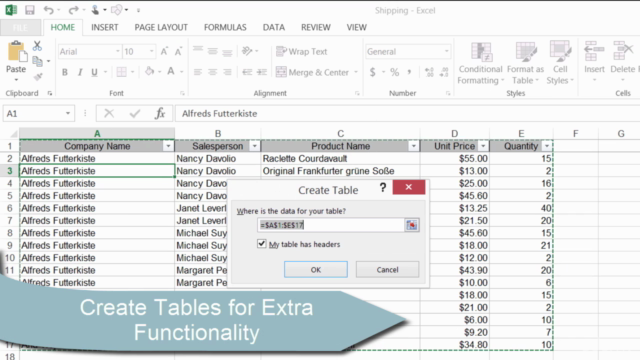
Task: Open the Quantity filter dropdown
Action: pyautogui.click(x=547, y=146)
